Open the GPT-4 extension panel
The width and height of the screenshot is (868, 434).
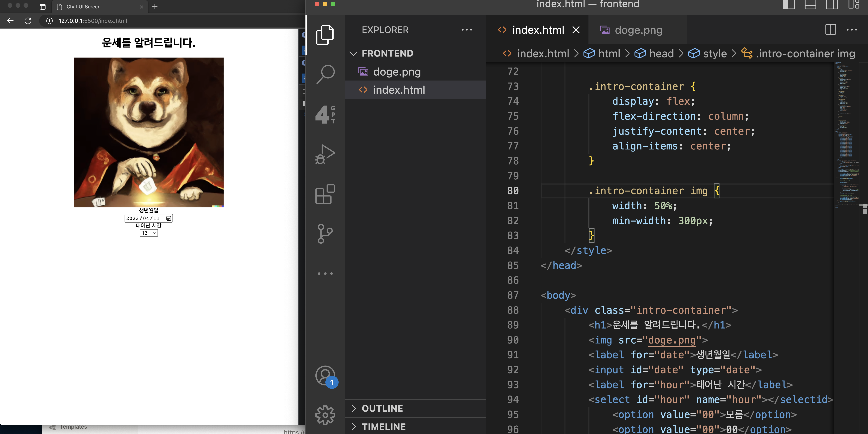tap(325, 114)
